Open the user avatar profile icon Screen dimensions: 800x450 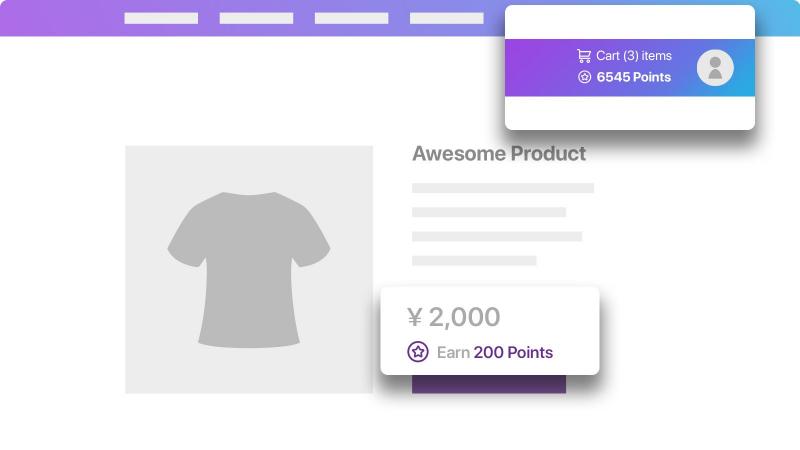(715, 67)
